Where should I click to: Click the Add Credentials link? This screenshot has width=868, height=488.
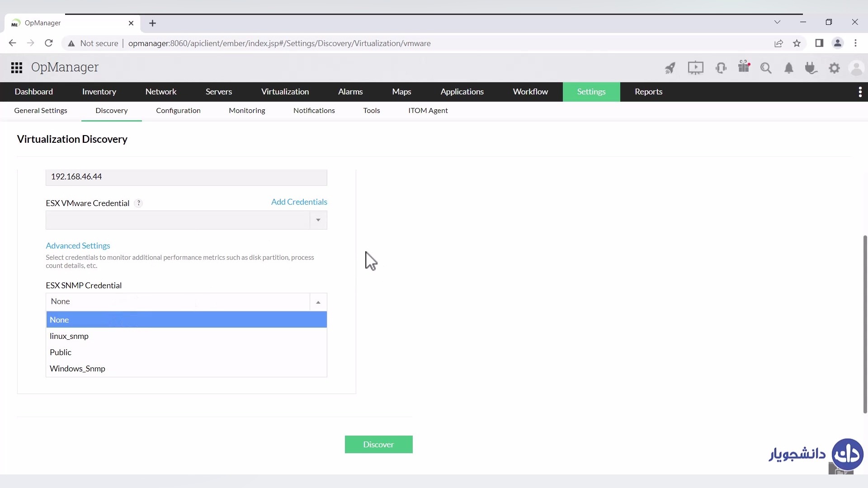click(x=299, y=202)
